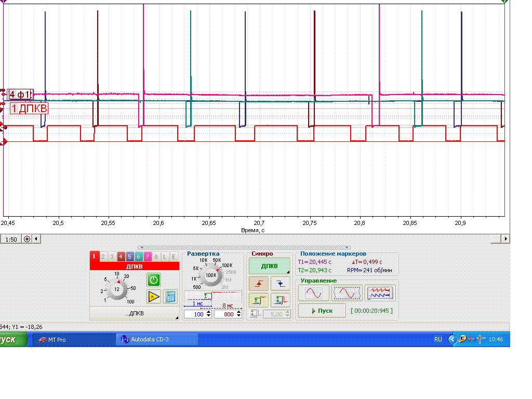Viewport: 532px width, 399px height.
Task: Click the channel voltage range knob (12)
Action: coord(117,289)
